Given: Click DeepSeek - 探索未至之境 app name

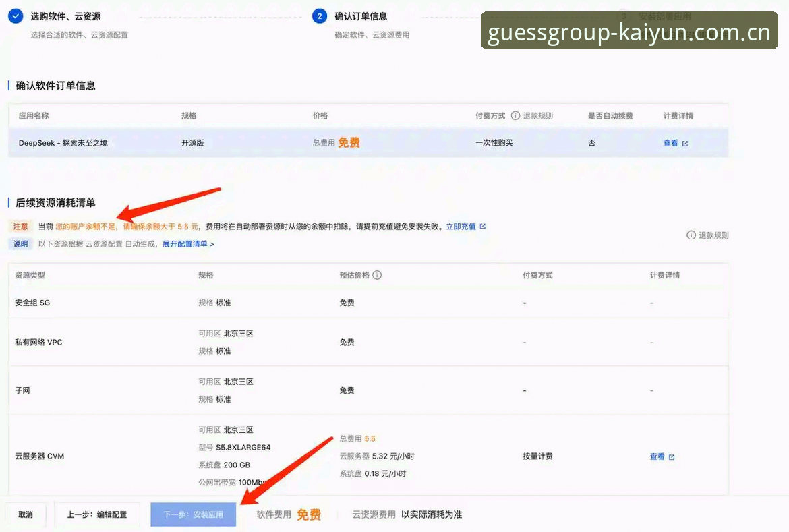Looking at the screenshot, I should pos(63,143).
